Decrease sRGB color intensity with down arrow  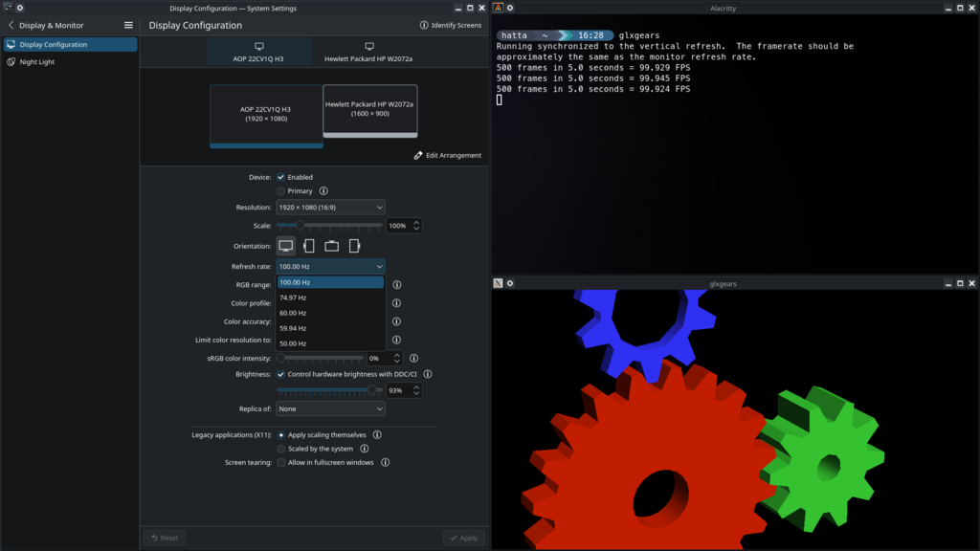pos(397,363)
